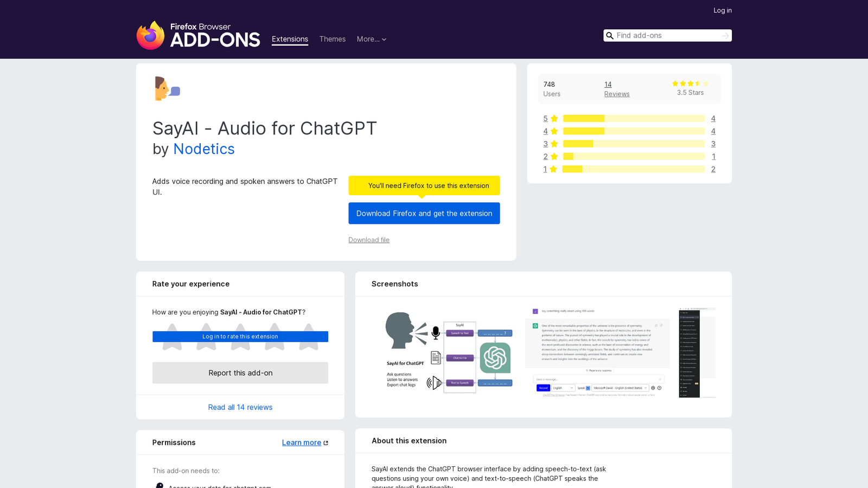Click the first rating star icon
The width and height of the screenshot is (868, 488).
[172, 337]
